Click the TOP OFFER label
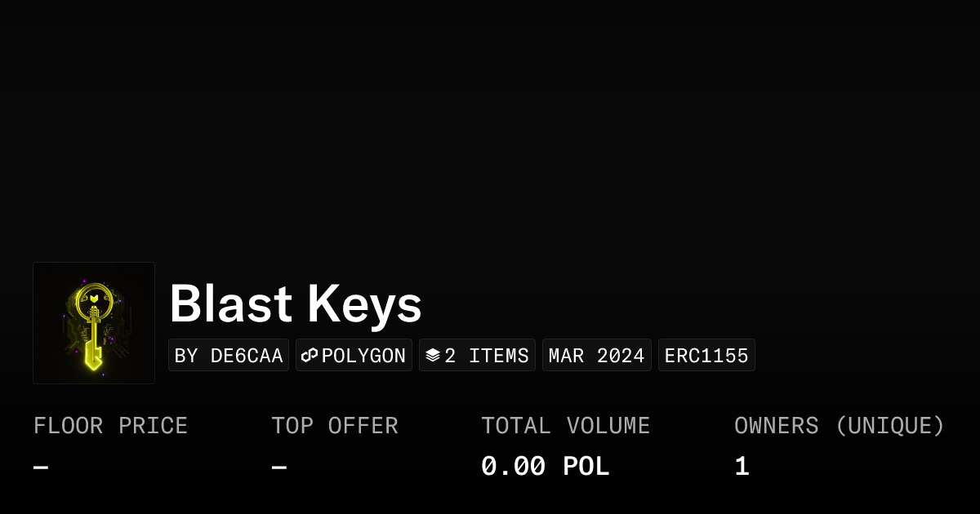The image size is (980, 514). click(x=335, y=426)
